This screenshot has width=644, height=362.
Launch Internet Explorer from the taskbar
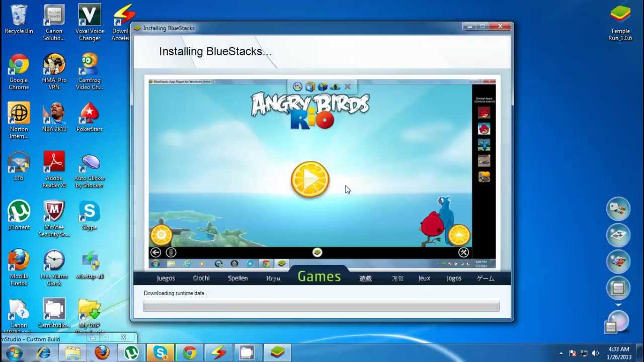click(x=44, y=353)
